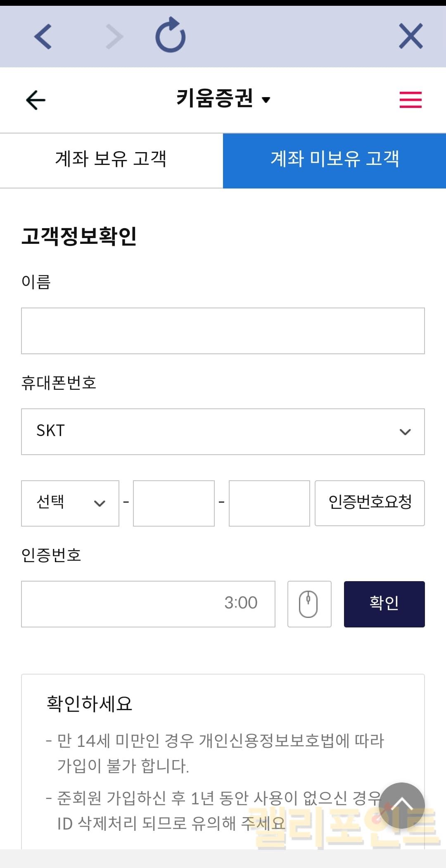Go back using the page back arrow
The height and width of the screenshot is (868, 446).
point(36,100)
